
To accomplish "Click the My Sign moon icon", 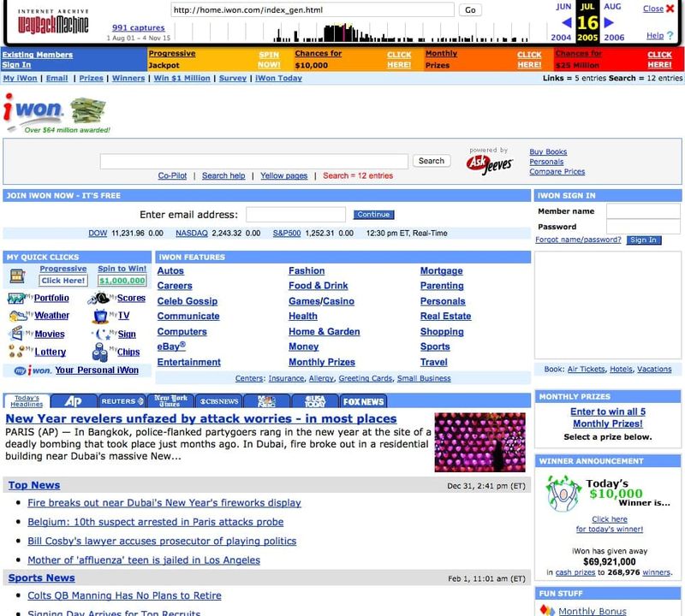I will 101,335.
